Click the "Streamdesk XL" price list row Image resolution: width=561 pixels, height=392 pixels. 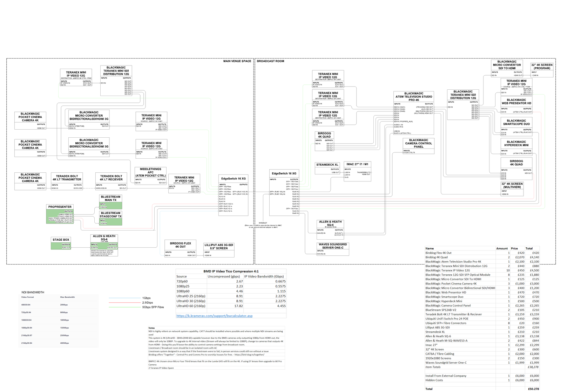point(482,332)
